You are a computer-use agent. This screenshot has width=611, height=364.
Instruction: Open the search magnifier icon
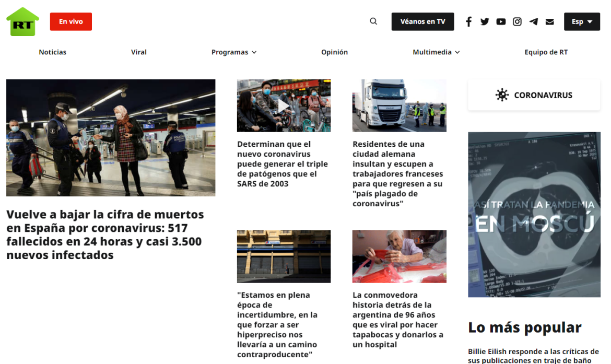(373, 21)
